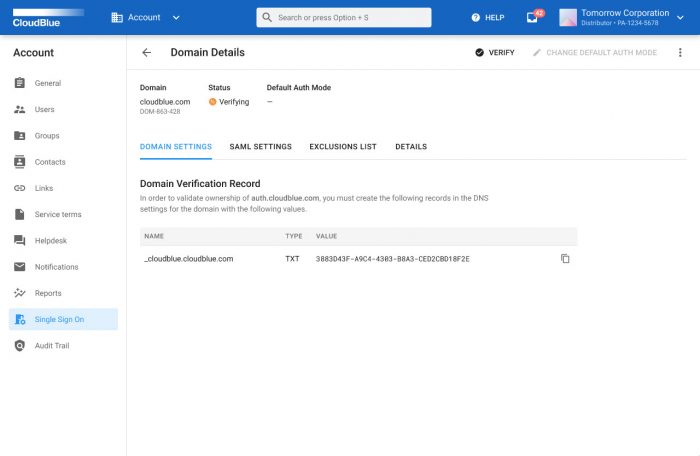Focus the top search field
Screen dimensions: 700x456
[344, 17]
